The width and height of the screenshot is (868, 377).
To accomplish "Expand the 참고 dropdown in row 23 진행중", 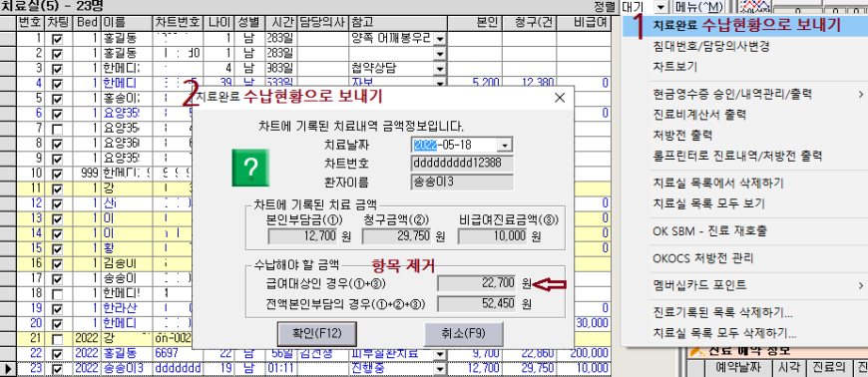I will tap(440, 369).
